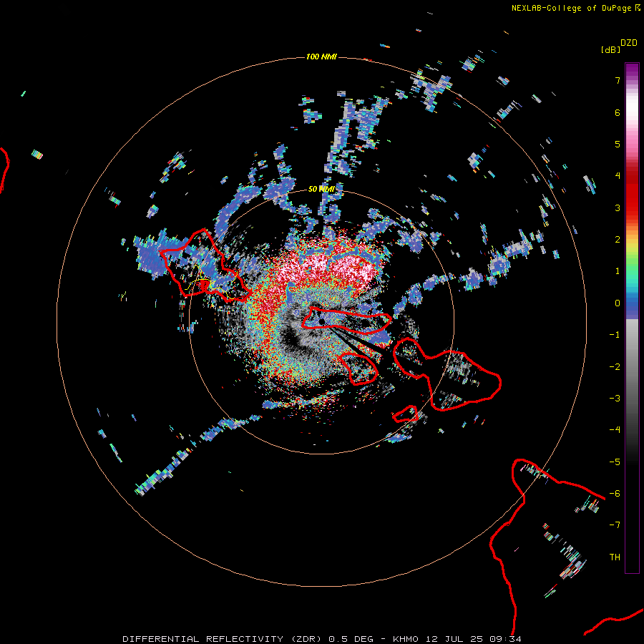Click the [dB] units label

610,49
